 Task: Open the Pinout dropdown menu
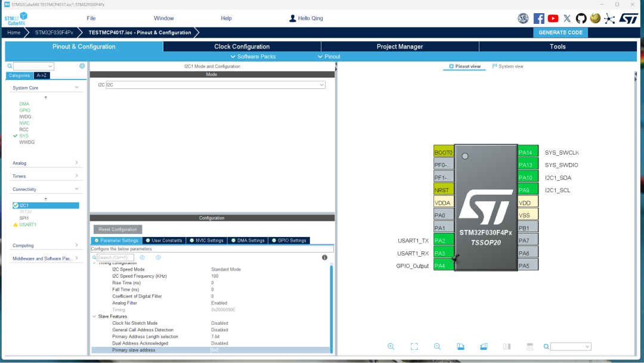click(329, 56)
